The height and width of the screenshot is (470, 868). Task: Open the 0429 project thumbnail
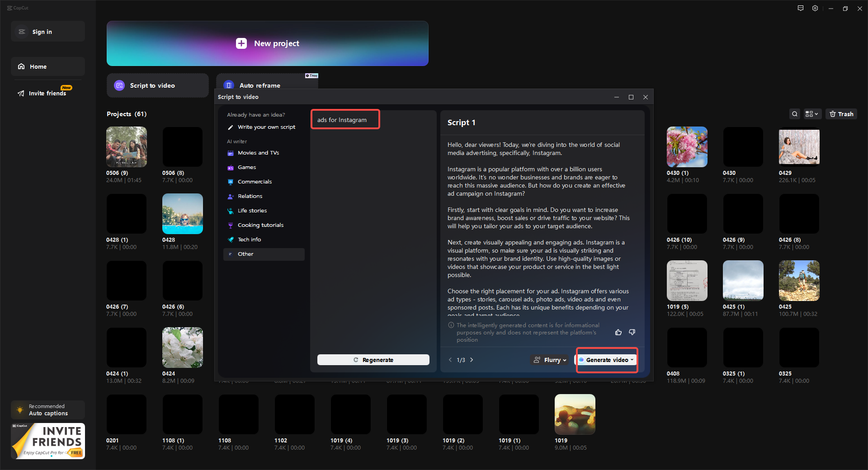point(798,146)
